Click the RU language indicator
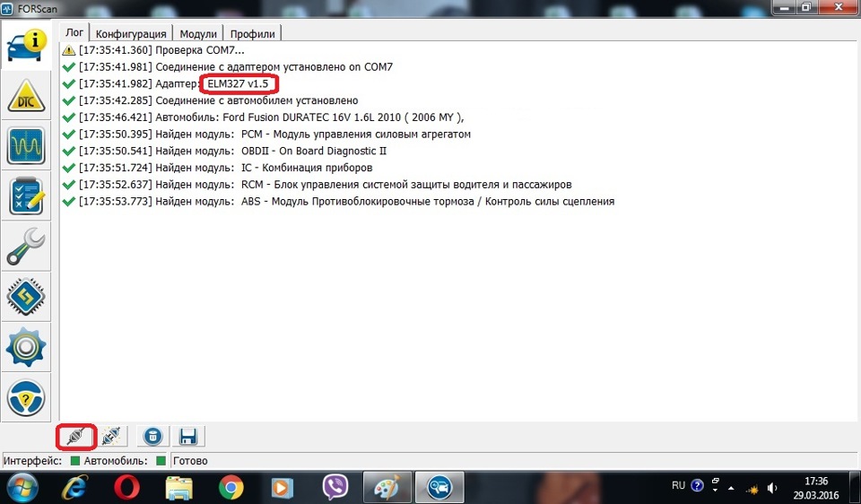861x504 pixels. tap(679, 485)
